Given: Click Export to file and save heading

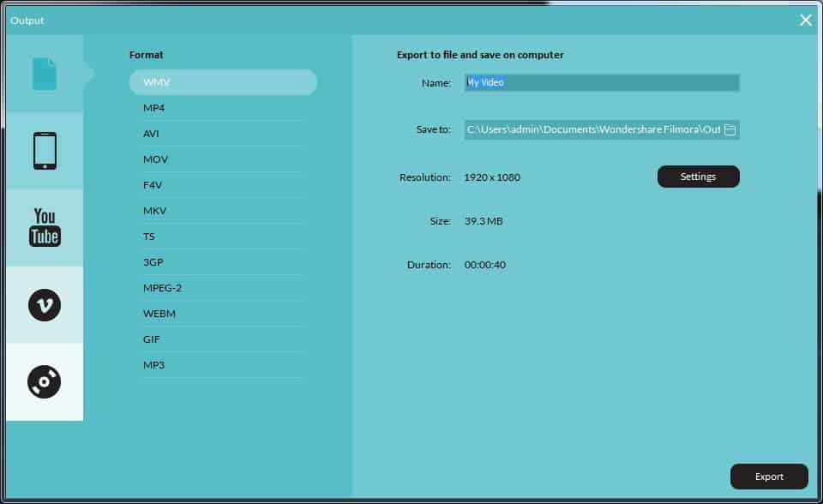Looking at the screenshot, I should (x=480, y=55).
